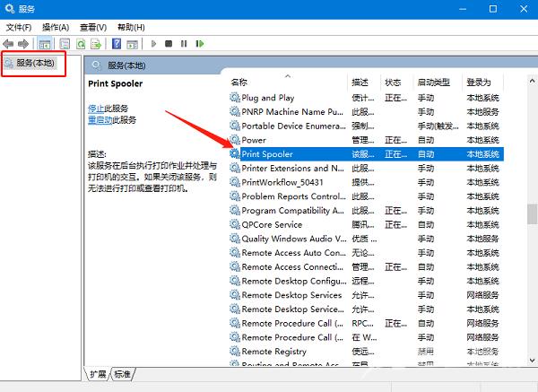538x392 pixels.
Task: Click the scrollbar down arrow in services list
Action: [532, 360]
